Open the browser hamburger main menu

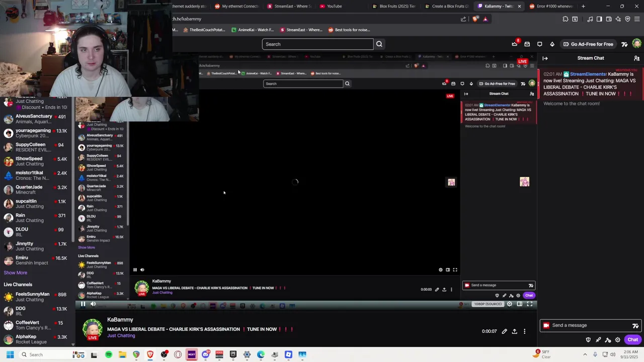(637, 19)
